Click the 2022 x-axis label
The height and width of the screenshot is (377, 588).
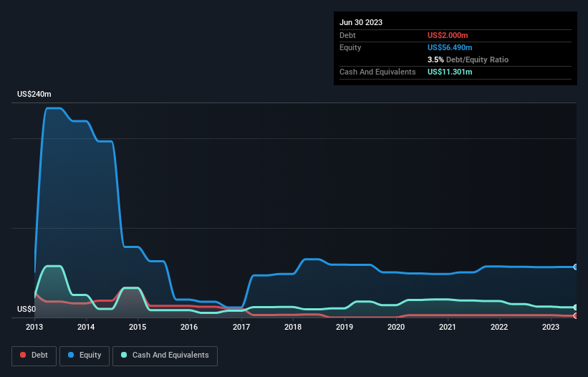(x=499, y=327)
